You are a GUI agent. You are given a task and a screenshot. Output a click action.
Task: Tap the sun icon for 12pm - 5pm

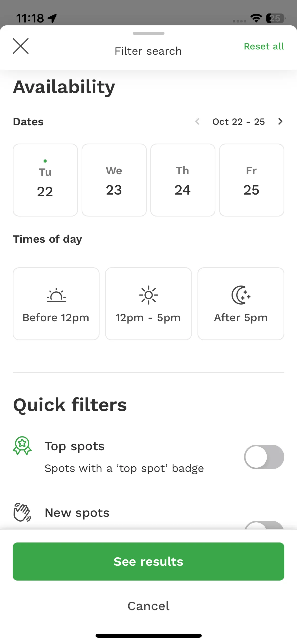(149, 295)
